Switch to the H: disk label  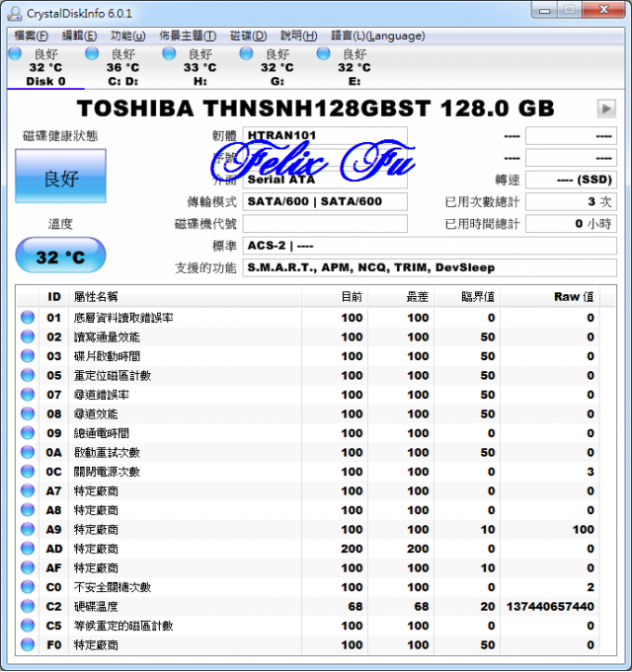[200, 82]
